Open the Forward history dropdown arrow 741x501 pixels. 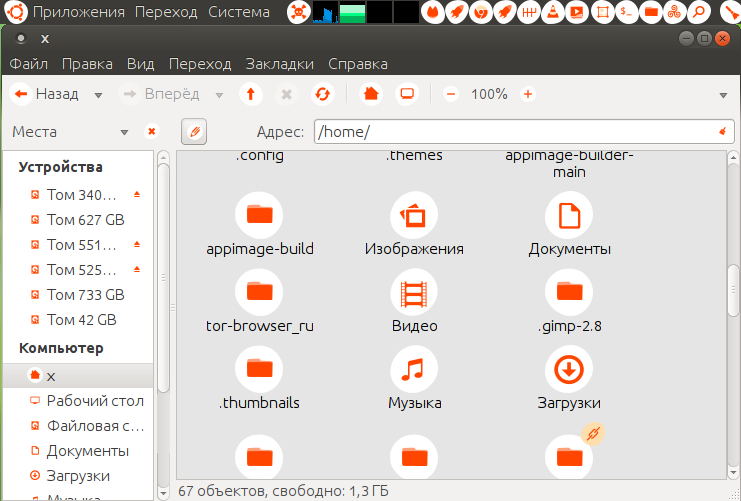pyautogui.click(x=219, y=95)
